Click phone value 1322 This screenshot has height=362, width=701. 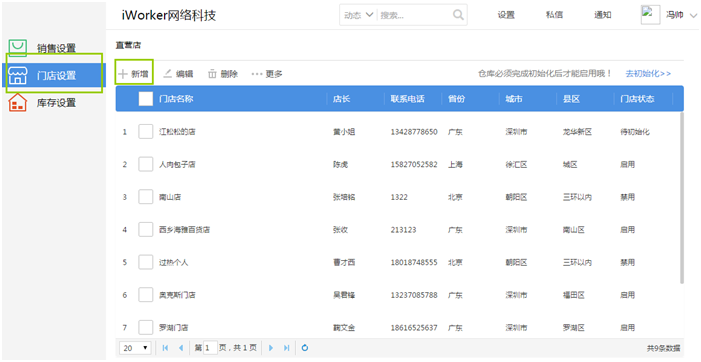coord(399,197)
